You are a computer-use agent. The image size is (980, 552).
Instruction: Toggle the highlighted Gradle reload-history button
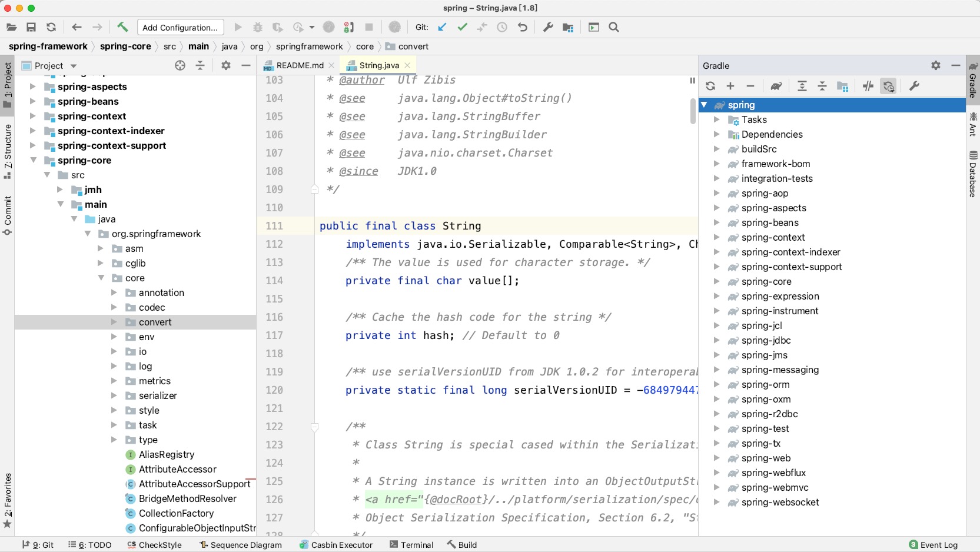888,86
